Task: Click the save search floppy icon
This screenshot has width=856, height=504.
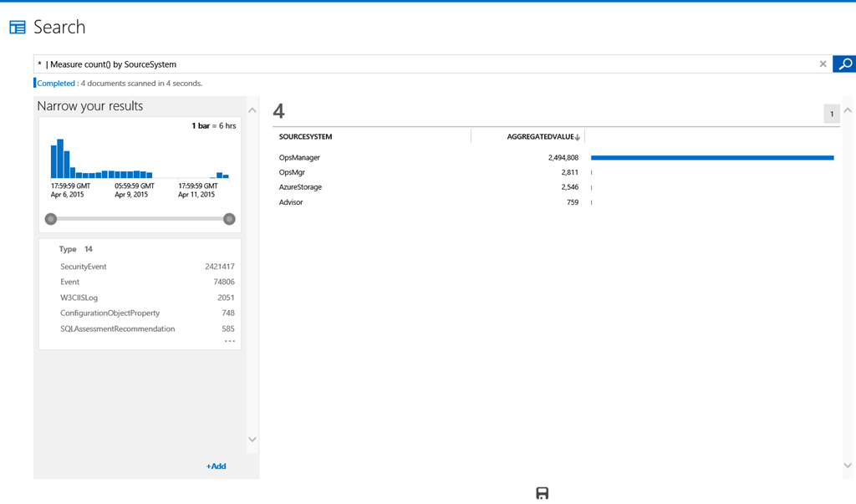Action: click(x=542, y=493)
